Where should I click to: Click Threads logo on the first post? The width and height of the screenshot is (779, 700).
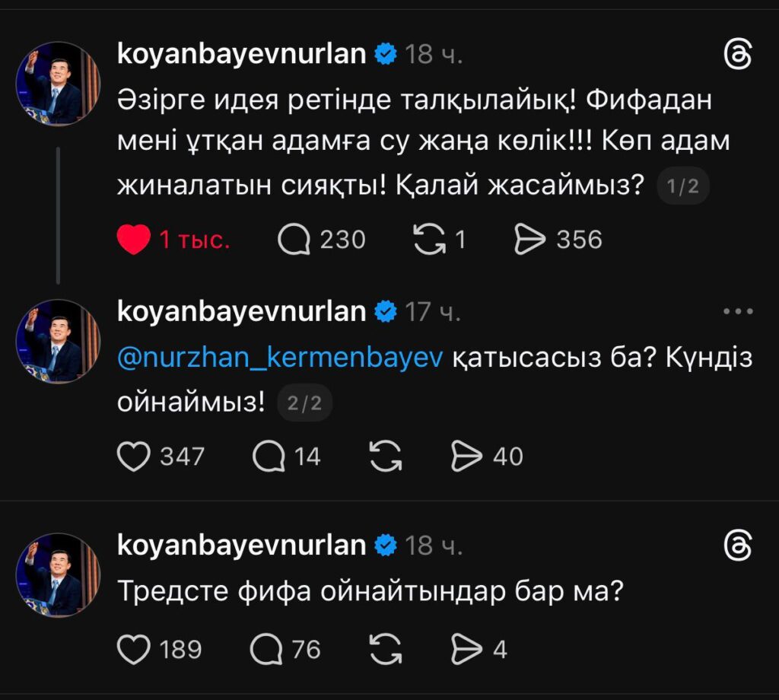[x=738, y=56]
